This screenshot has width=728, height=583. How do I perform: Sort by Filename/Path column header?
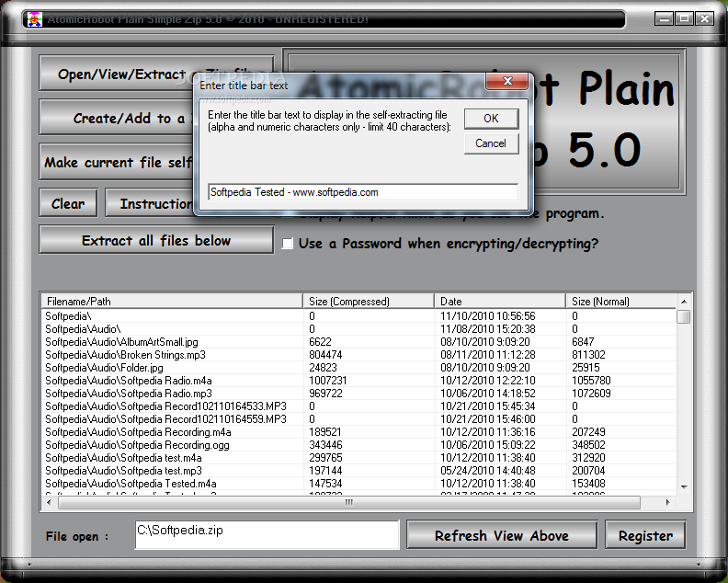coord(172,302)
